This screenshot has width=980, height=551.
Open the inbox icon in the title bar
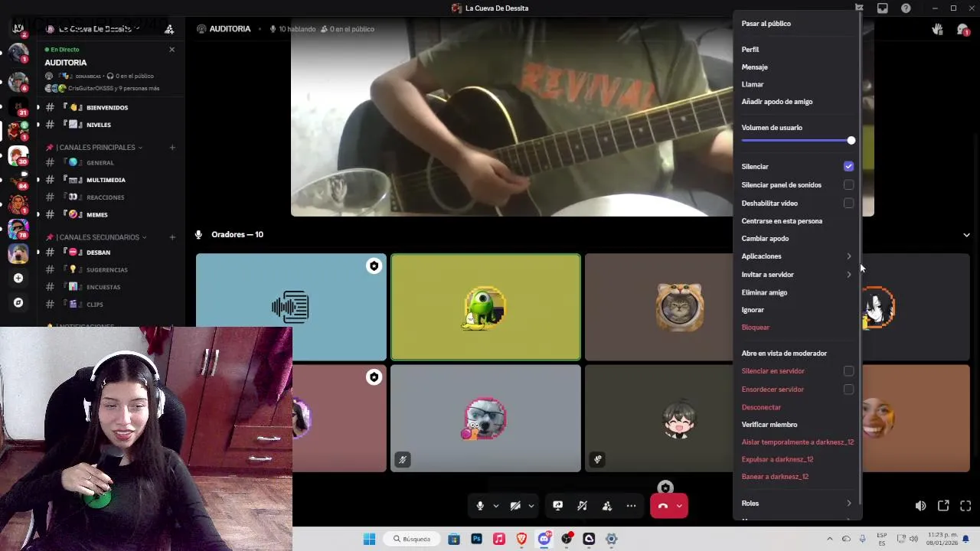pyautogui.click(x=883, y=8)
